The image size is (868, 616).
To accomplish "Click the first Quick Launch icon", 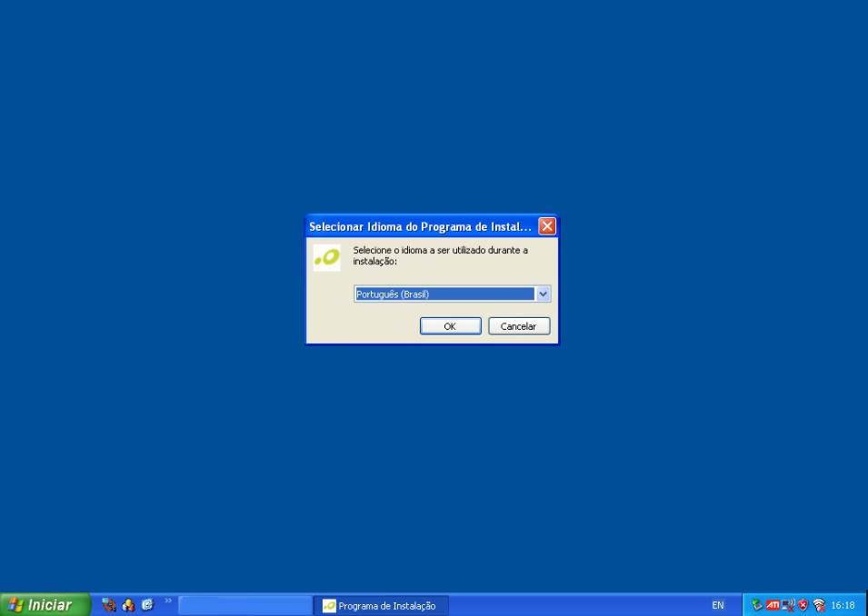I will coord(109,605).
